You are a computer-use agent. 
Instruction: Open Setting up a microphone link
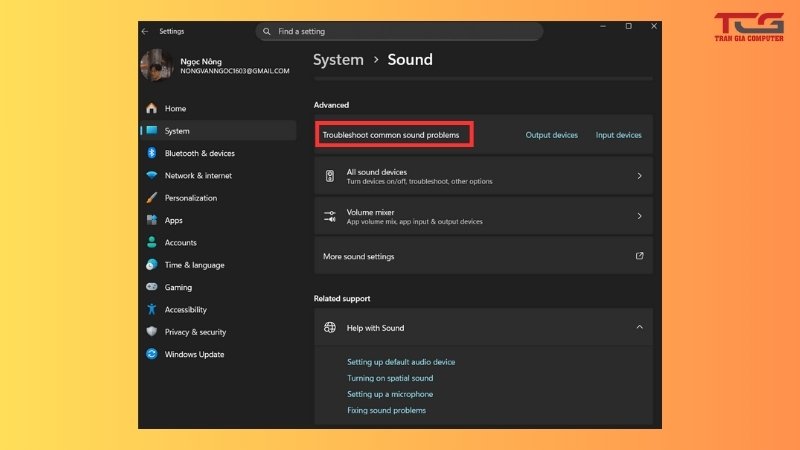pos(390,394)
